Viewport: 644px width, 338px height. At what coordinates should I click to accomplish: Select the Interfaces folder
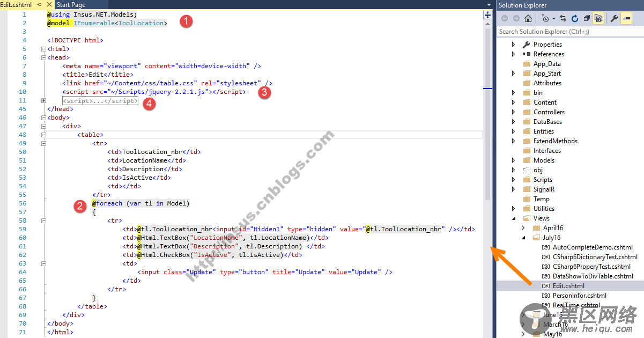coord(547,151)
